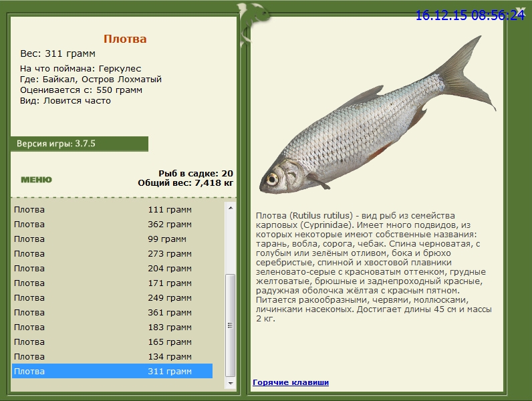Screen dimensions: 532x401
Task: Select the Плотва 99 грамм entry
Action: pyautogui.click(x=112, y=239)
